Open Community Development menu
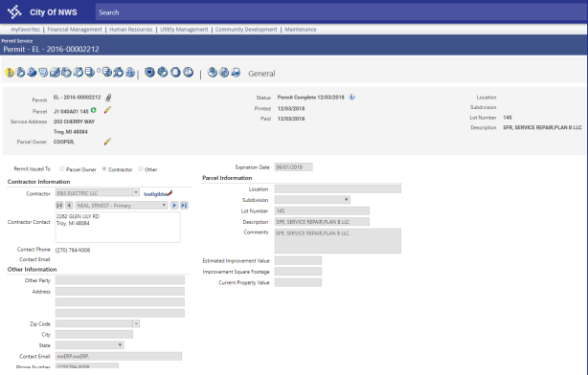Image resolution: width=588 pixels, height=375 pixels. [246, 30]
